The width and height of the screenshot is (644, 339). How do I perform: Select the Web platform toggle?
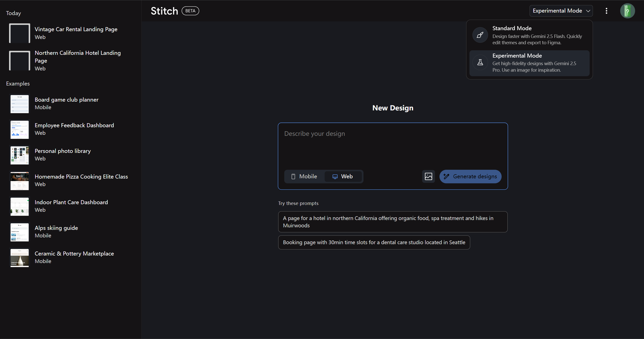click(343, 176)
